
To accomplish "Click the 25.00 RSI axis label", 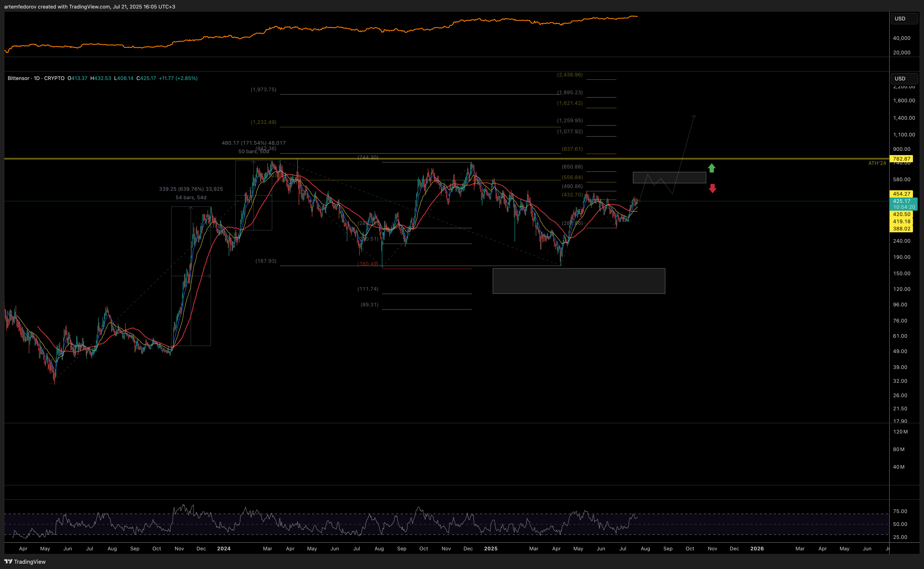I will [900, 537].
